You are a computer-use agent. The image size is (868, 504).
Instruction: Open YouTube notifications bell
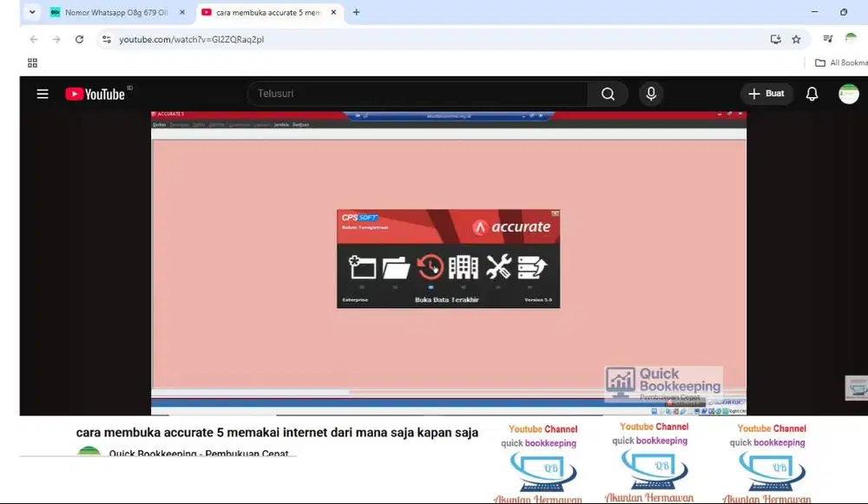click(x=812, y=94)
